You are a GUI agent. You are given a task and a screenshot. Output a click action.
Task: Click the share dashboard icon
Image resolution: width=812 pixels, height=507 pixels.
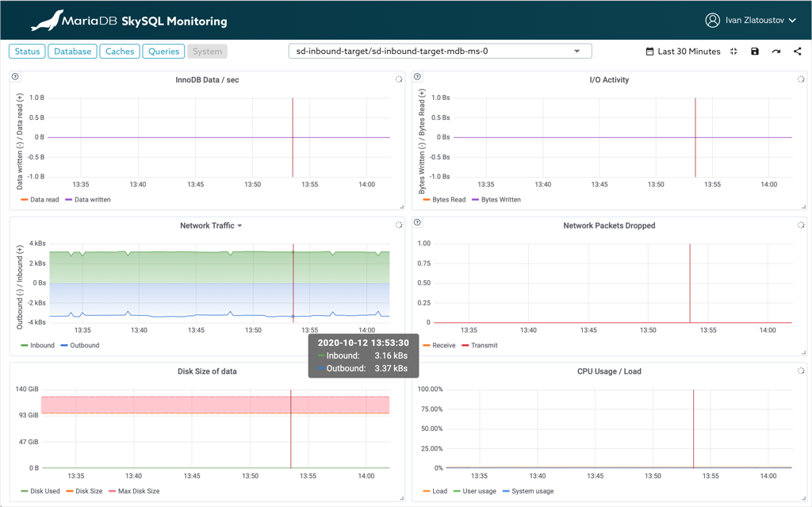click(797, 52)
